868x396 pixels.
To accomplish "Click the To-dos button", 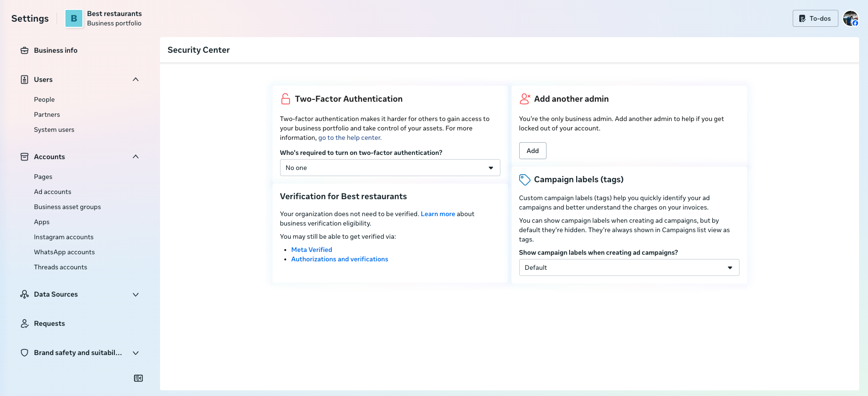I will click(815, 18).
